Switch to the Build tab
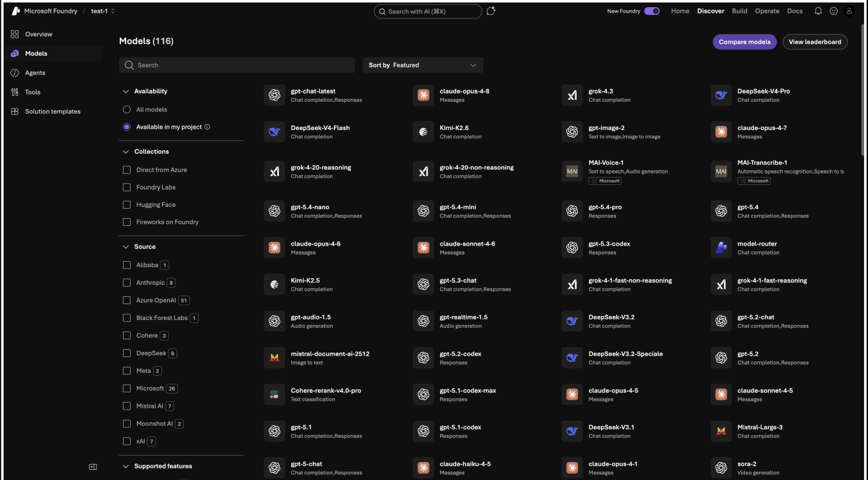The height and width of the screenshot is (480, 868). 739,11
